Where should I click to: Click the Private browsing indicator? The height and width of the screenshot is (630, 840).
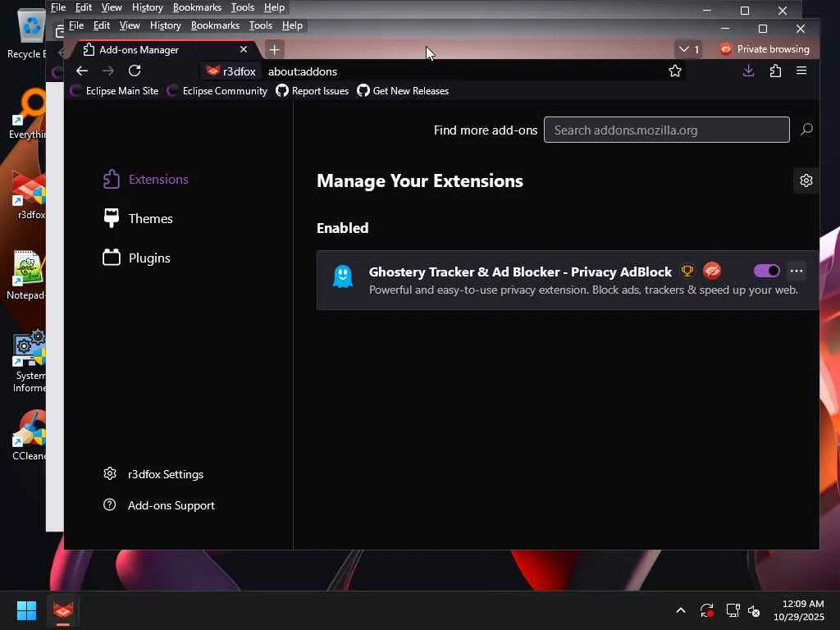pos(765,49)
